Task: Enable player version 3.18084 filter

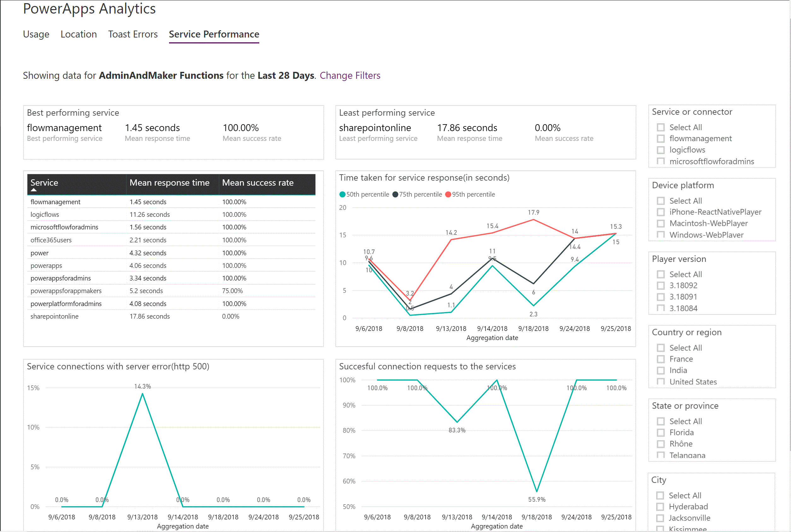Action: coord(660,308)
